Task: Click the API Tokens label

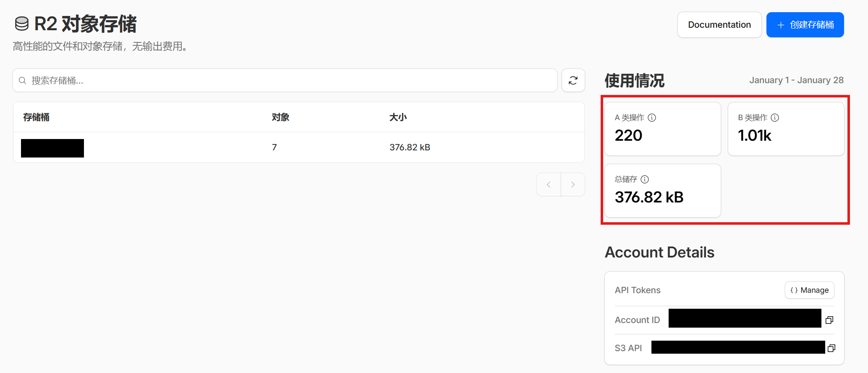Action: tap(638, 290)
